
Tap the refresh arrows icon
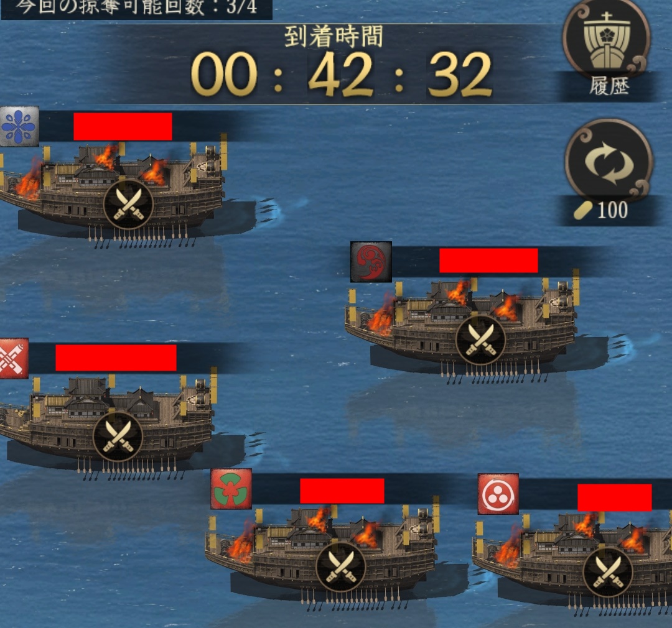609,162
